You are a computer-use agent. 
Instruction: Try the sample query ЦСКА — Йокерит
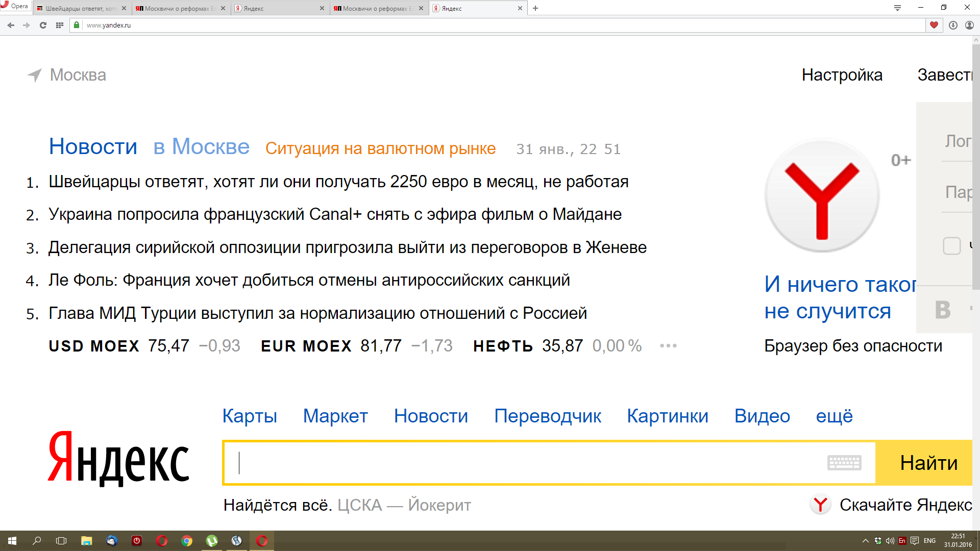(404, 505)
